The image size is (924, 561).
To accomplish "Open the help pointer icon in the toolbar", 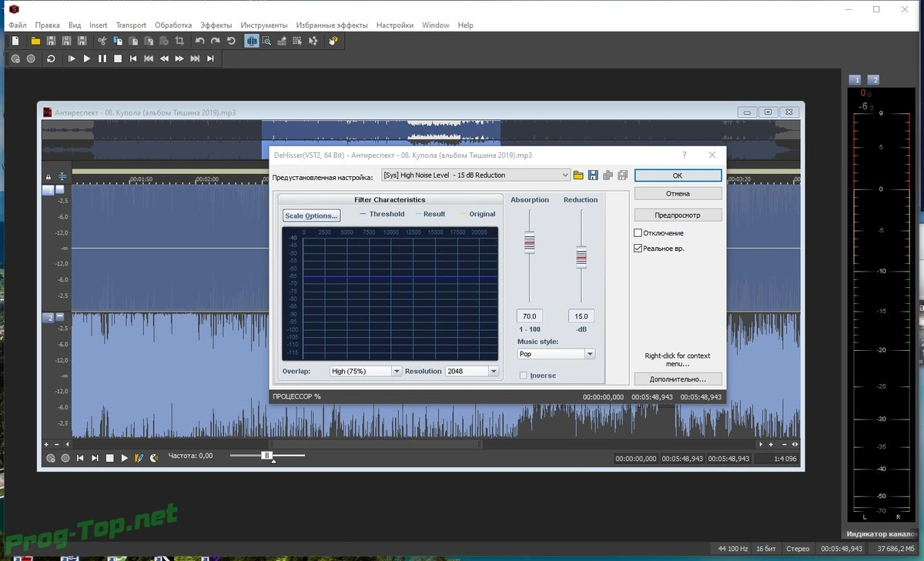I will point(333,41).
